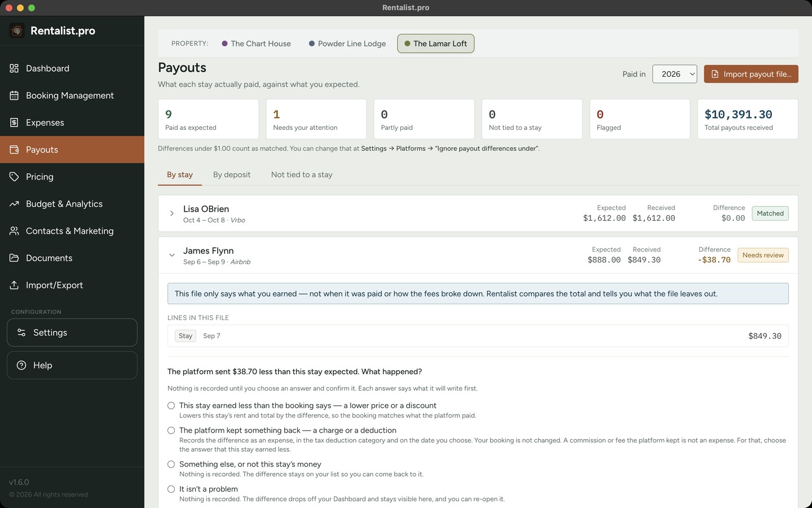Click the Partly paid summary card

[424, 119]
